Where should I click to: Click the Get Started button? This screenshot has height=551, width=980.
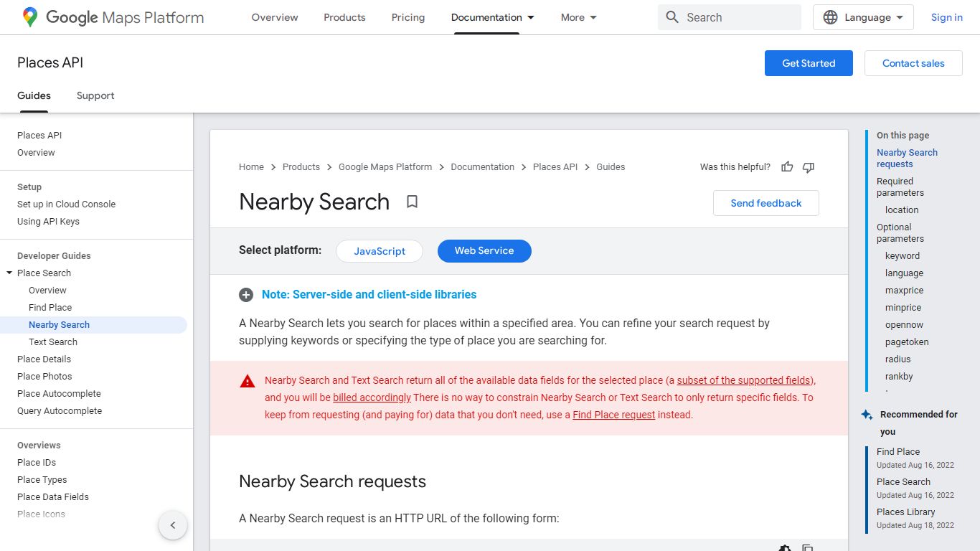pyautogui.click(x=809, y=63)
